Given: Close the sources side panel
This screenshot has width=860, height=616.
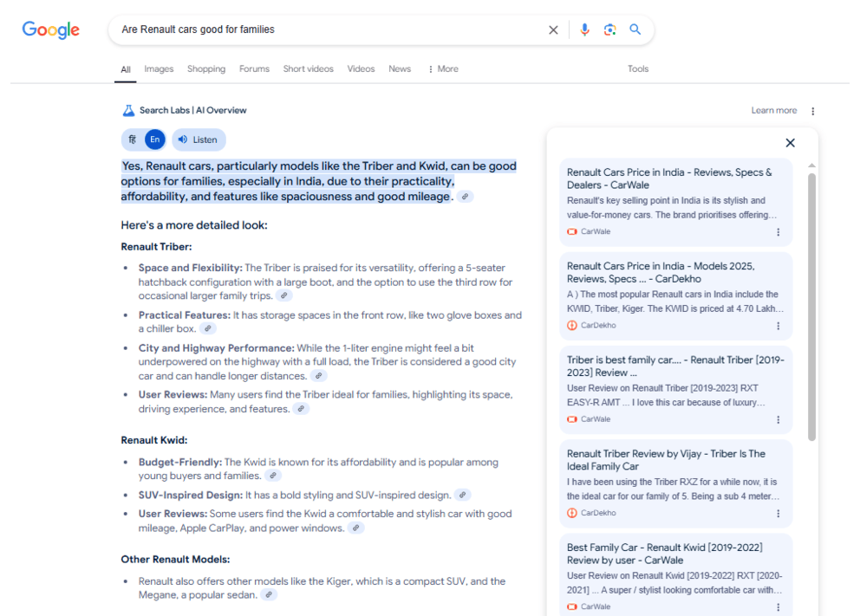Looking at the screenshot, I should coord(790,143).
